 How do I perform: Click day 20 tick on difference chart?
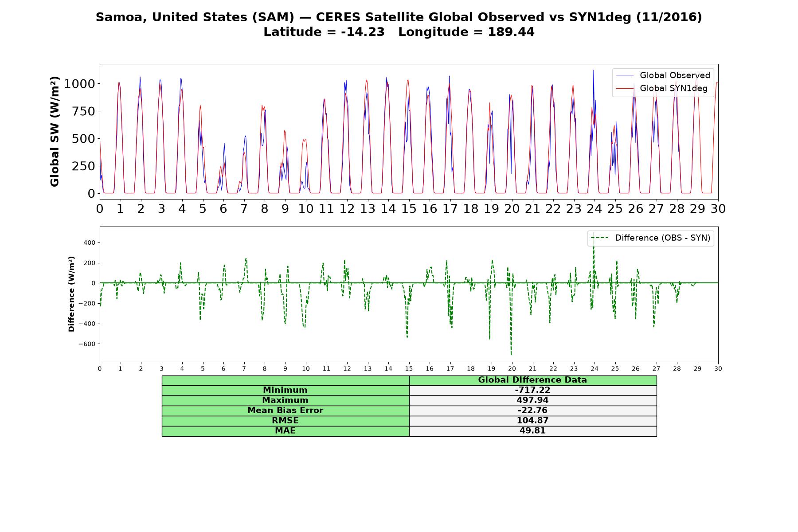[512, 369]
